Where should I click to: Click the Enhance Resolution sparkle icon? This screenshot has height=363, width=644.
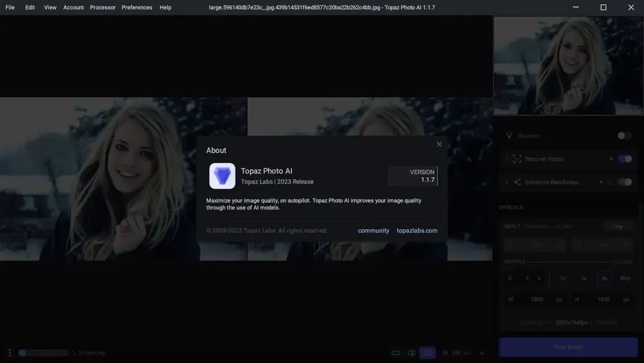517,182
